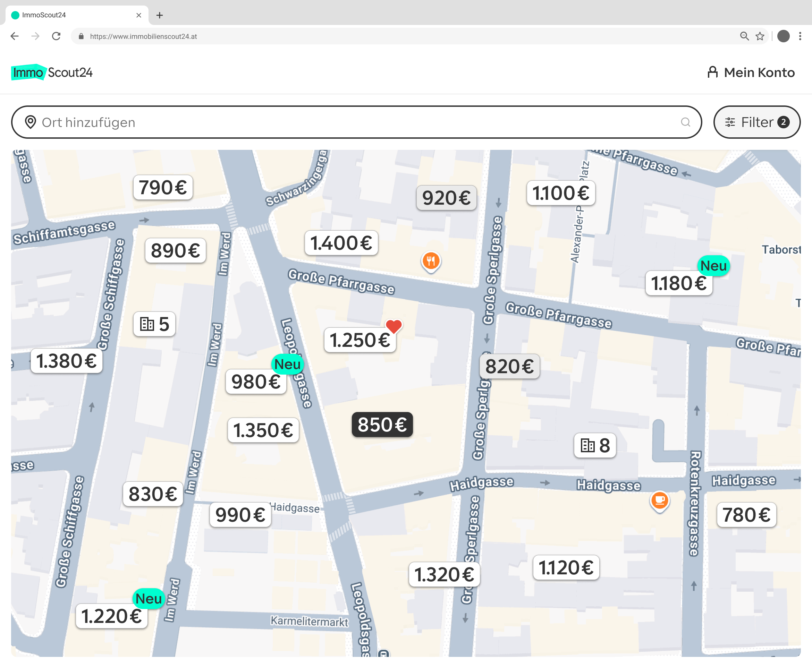The height and width of the screenshot is (668, 812).
Task: Select the new 1.180€ listing marker
Action: click(x=678, y=284)
